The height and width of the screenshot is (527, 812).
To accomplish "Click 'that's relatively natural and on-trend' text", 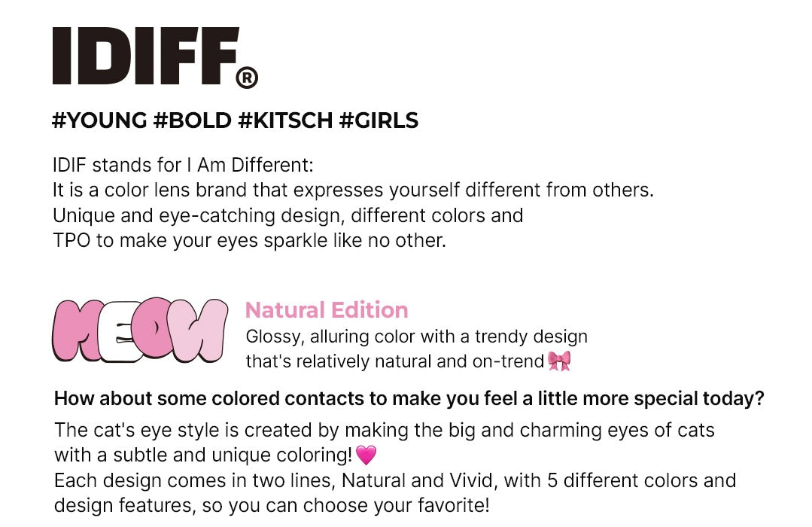I will pos(394,361).
